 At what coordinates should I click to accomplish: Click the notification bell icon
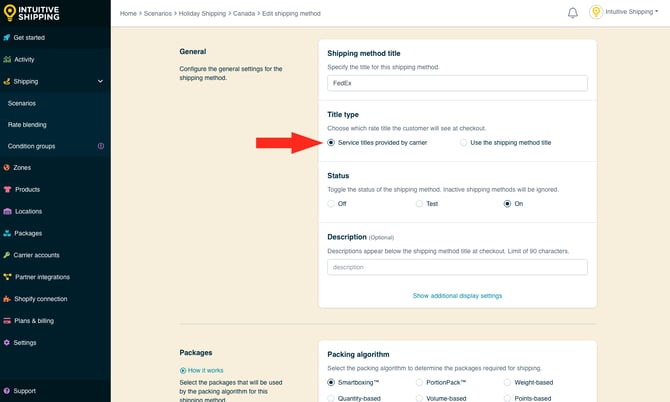[573, 13]
